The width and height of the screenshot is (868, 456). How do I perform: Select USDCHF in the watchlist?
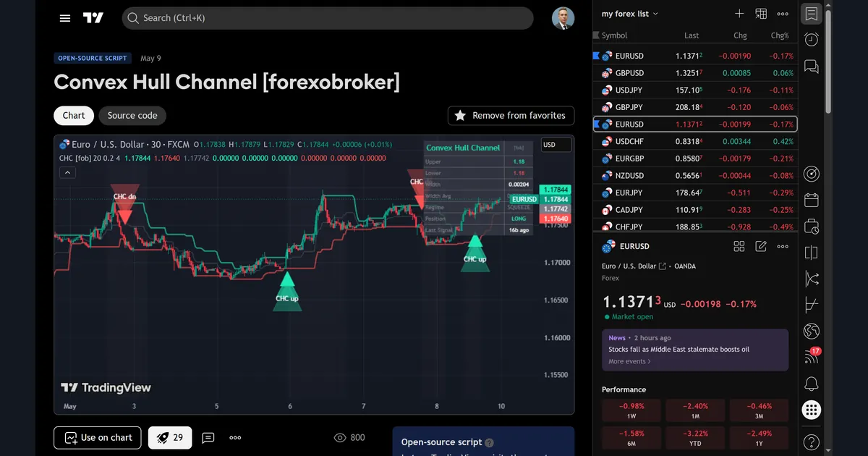click(695, 141)
